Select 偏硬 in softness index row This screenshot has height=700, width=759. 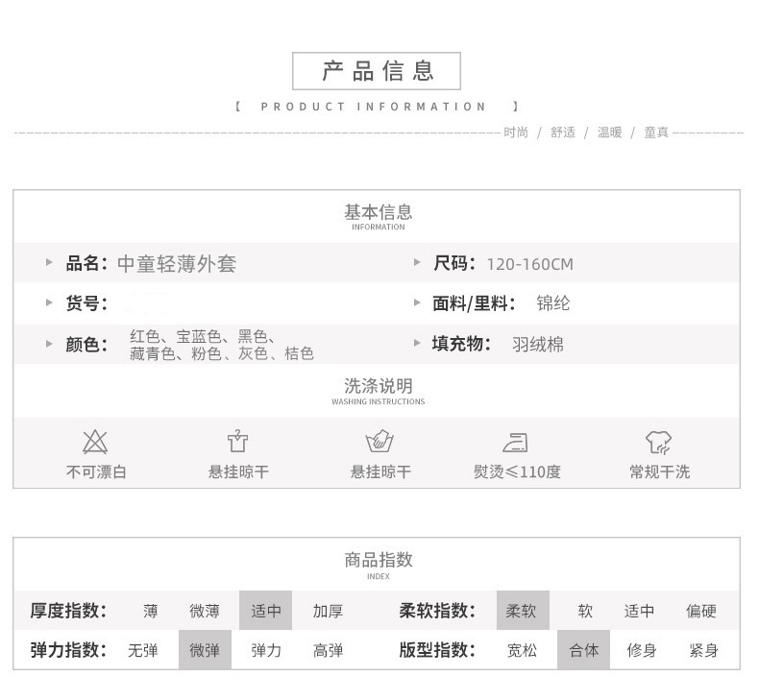pyautogui.click(x=701, y=611)
